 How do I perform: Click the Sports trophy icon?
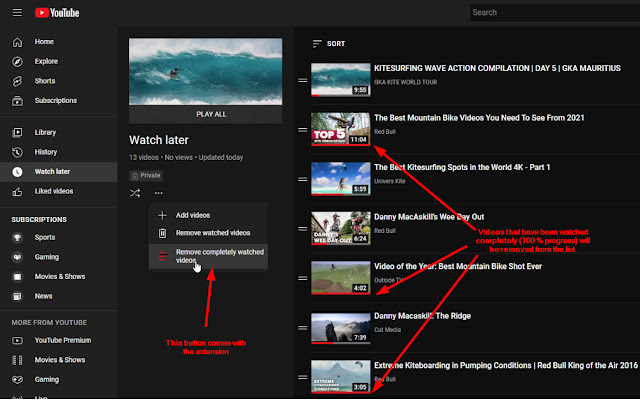pos(17,238)
